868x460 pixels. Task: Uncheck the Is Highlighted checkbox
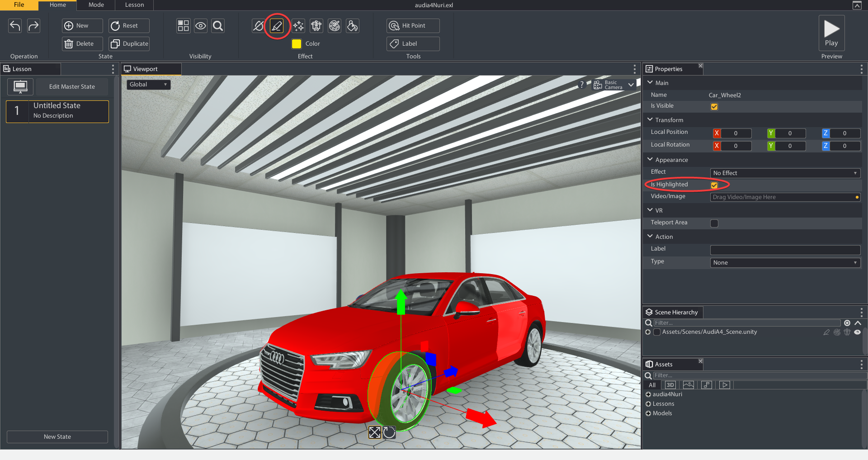pos(714,185)
